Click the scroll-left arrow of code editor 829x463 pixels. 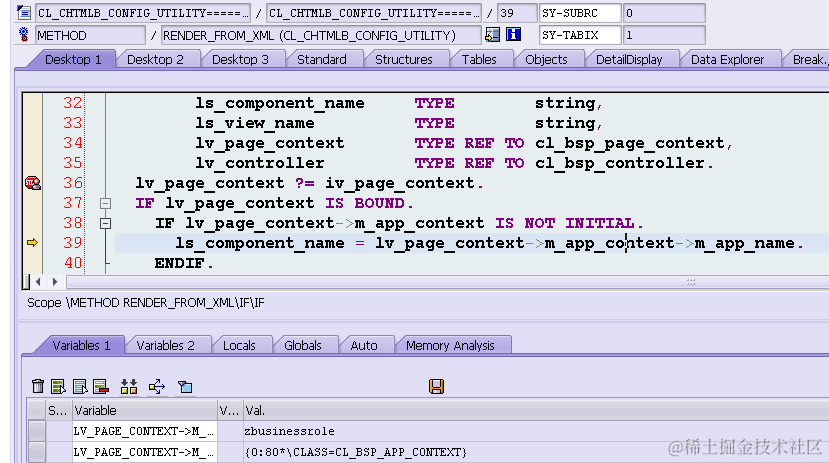(x=38, y=282)
